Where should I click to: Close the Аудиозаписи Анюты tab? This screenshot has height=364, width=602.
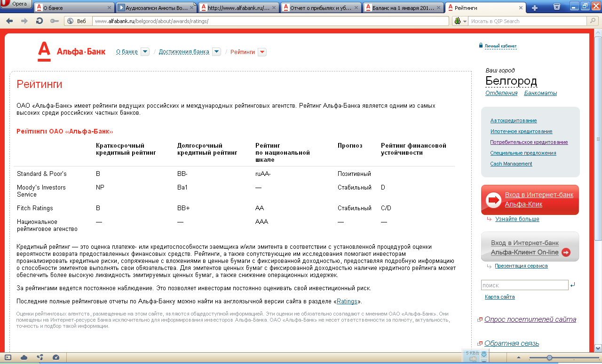(191, 8)
